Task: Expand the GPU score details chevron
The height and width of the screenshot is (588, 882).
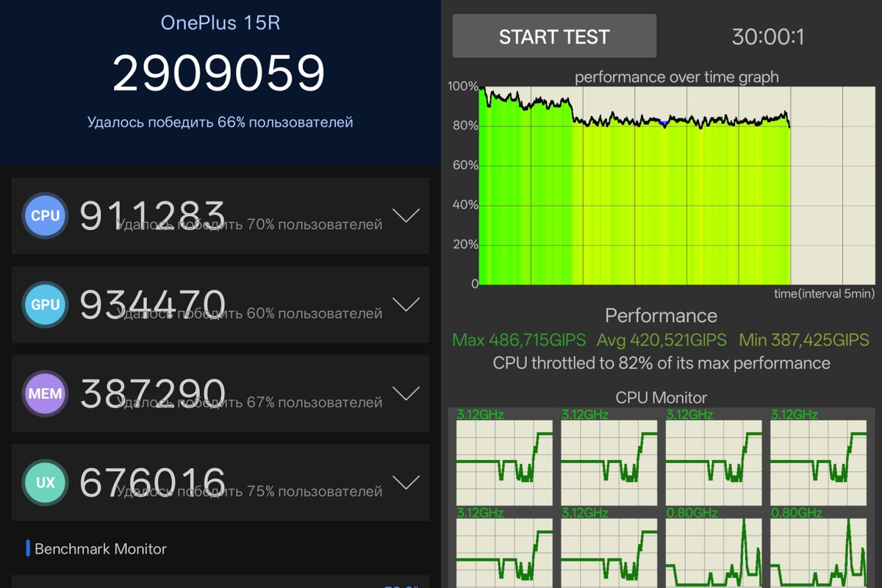Action: [x=406, y=304]
